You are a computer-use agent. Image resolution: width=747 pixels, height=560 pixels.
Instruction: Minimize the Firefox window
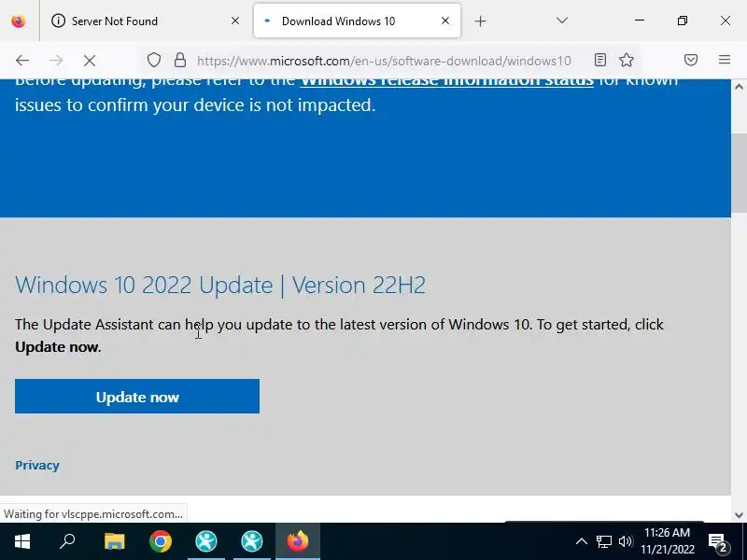(640, 21)
